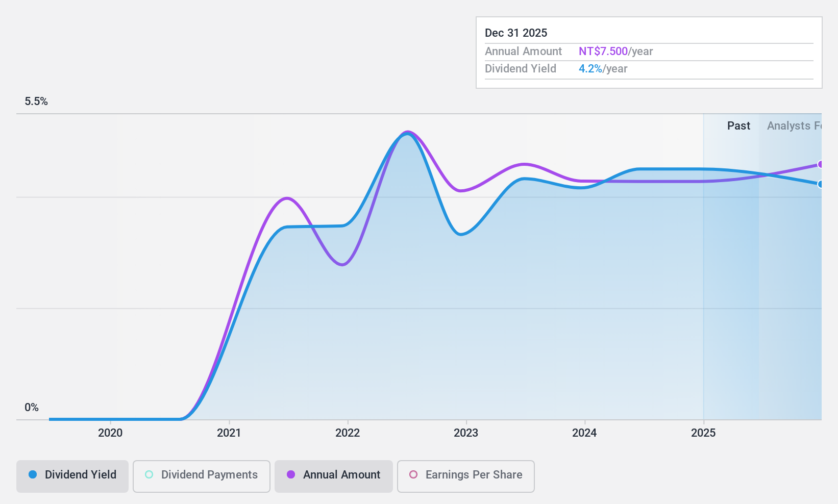
Task: Click the 2021 x-axis label
Action: (229, 433)
